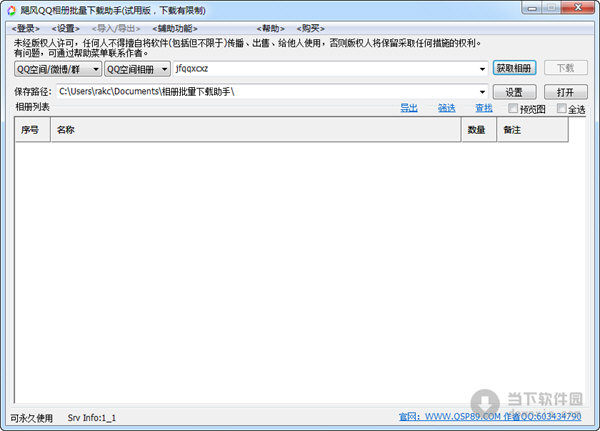Open the <登录> menu
The width and height of the screenshot is (600, 431).
tap(26, 28)
